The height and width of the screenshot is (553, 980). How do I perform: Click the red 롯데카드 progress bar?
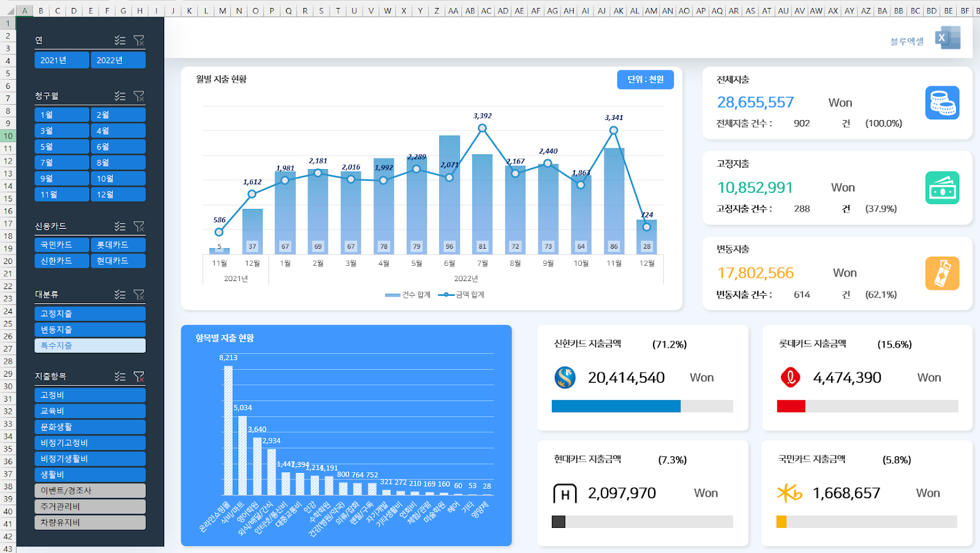(x=791, y=406)
